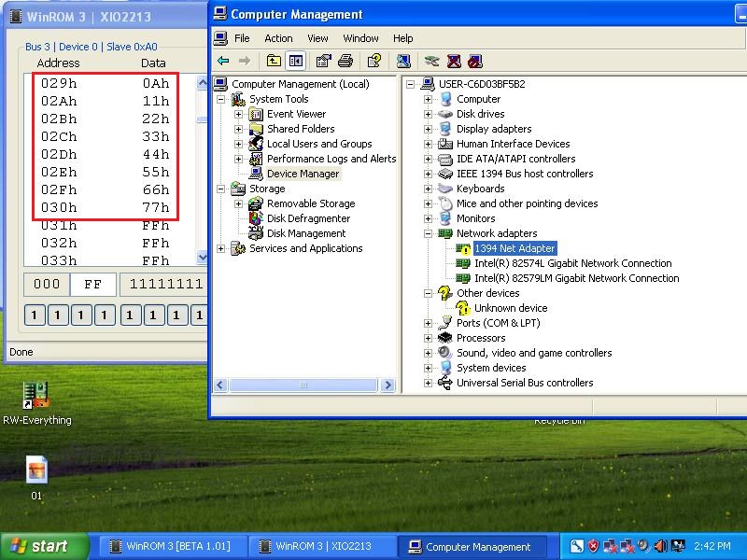The image size is (747, 560).
Task: Click the Print toolbar icon
Action: pyautogui.click(x=345, y=61)
